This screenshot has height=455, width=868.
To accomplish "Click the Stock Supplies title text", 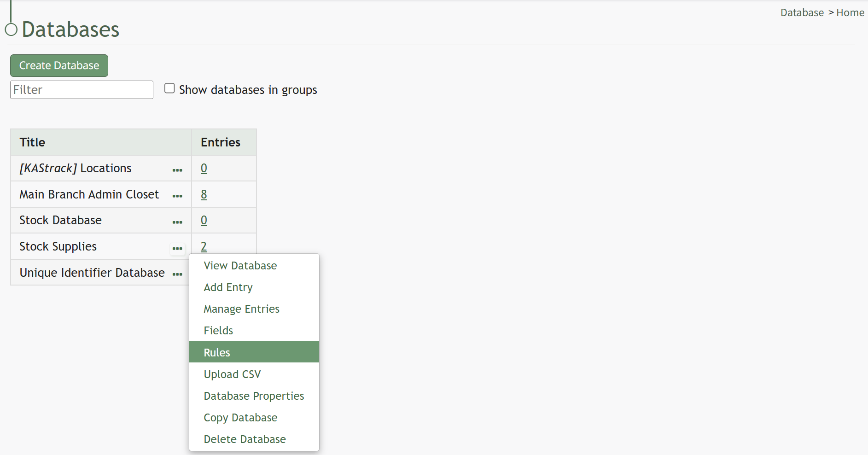I will click(58, 246).
